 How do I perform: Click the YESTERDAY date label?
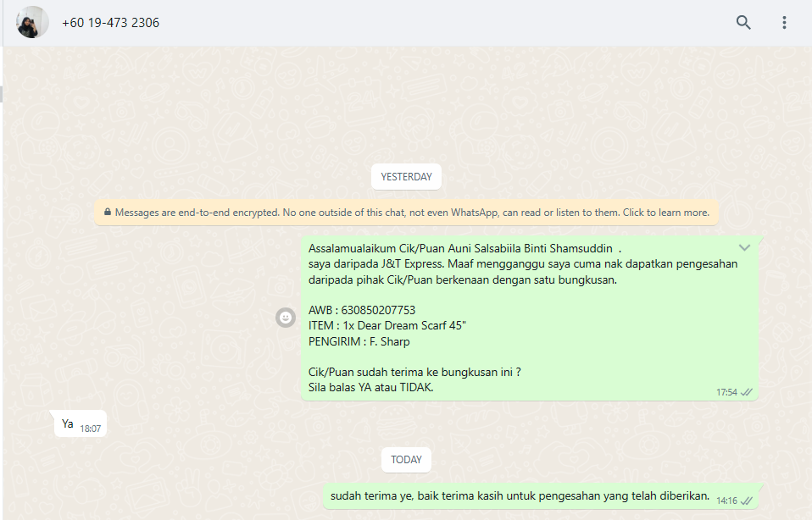[406, 177]
